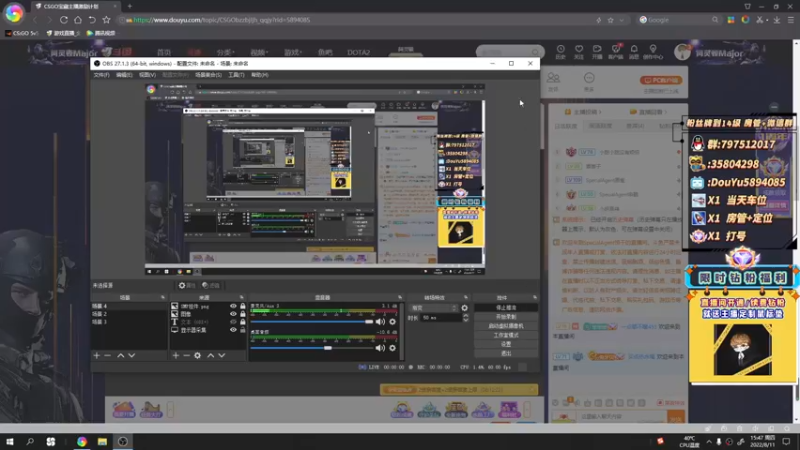Open File Explorer from the taskbar
The width and height of the screenshot is (800, 450).
[102, 441]
